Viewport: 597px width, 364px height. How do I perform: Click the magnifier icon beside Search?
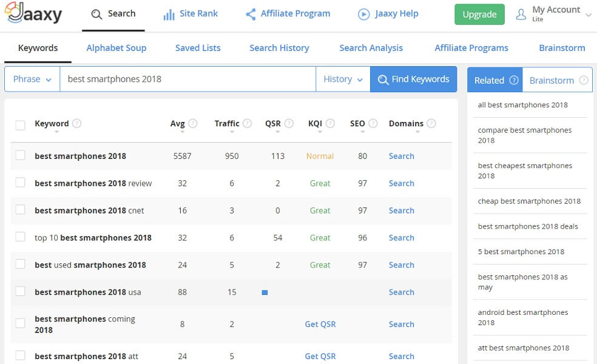coord(96,14)
